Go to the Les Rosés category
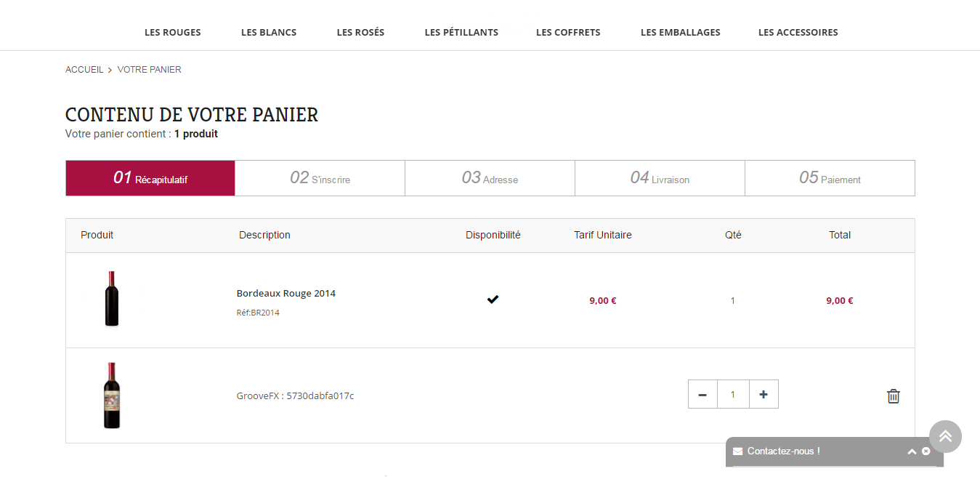Viewport: 980px width, 482px height. 360,32
